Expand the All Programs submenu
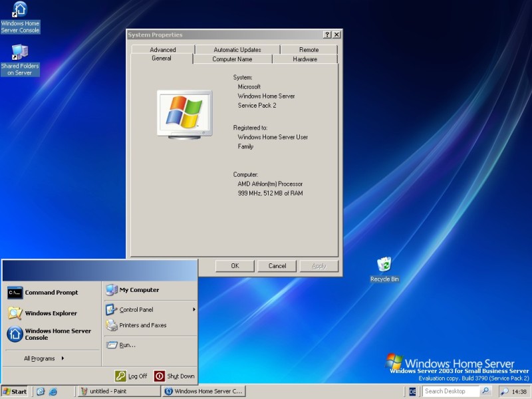The width and height of the screenshot is (532, 399). point(44,358)
